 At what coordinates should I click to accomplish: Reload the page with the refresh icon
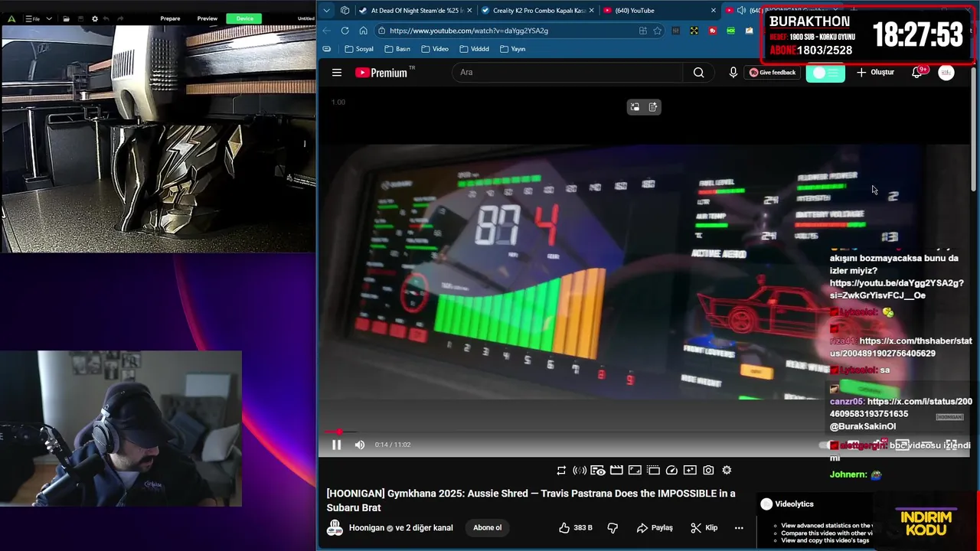[x=345, y=31]
